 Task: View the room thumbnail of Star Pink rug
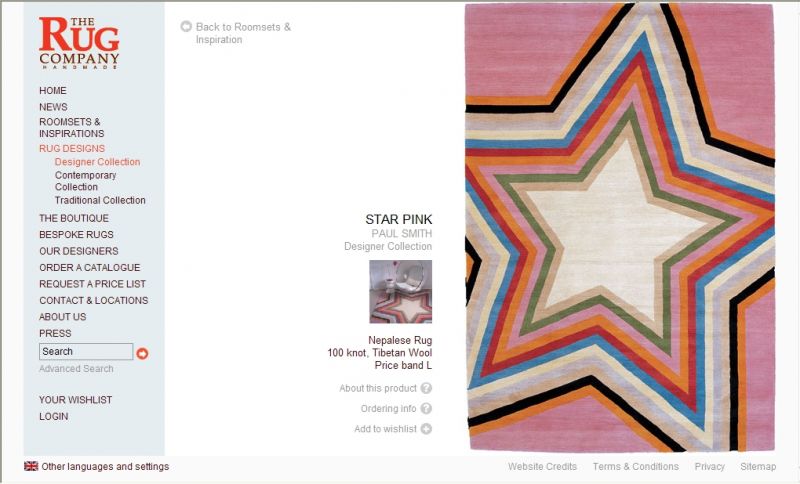[x=401, y=292]
